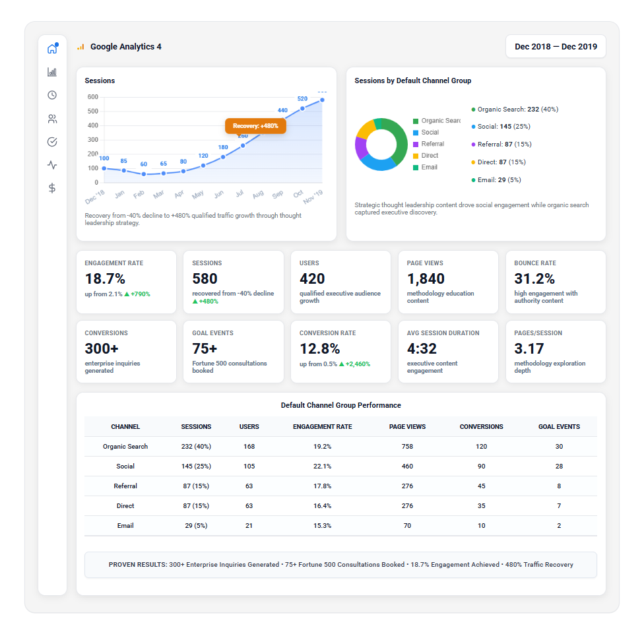
Task: Click the Home icon in sidebar
Action: coord(52,49)
